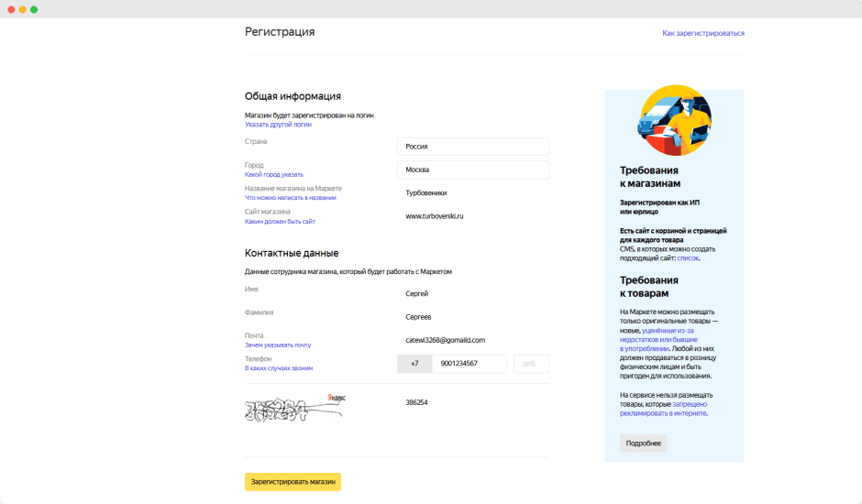Click the city field containing Москва
862x504 pixels.
pyautogui.click(x=473, y=170)
